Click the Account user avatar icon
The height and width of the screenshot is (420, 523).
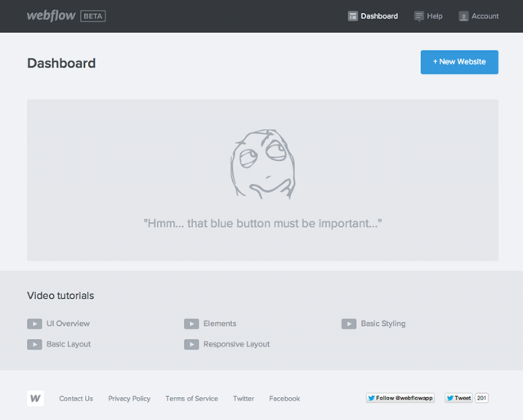tap(463, 16)
